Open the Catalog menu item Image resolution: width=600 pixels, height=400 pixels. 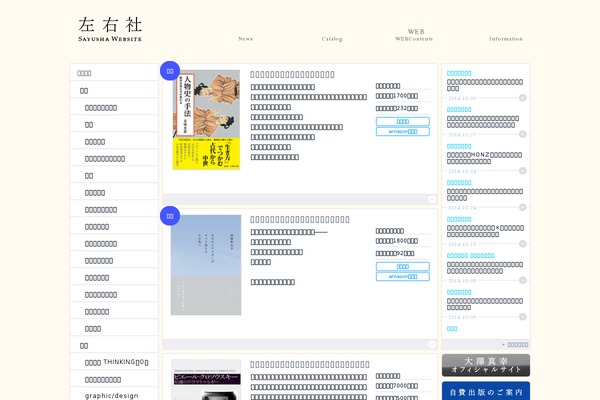[332, 39]
